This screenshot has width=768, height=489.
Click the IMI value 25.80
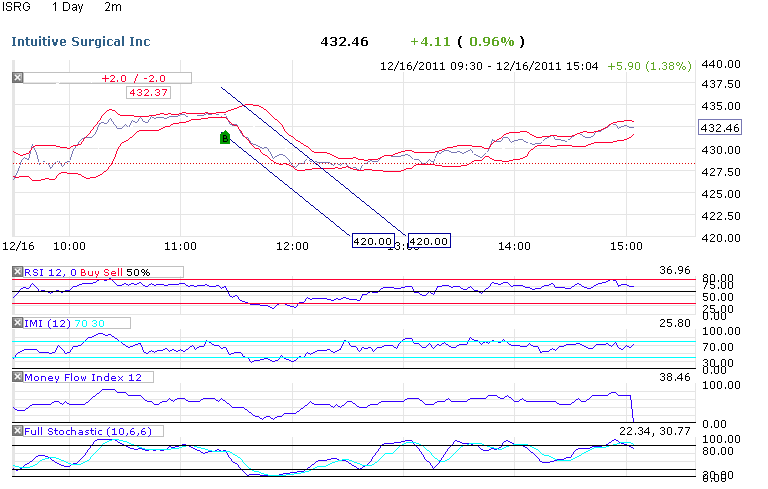click(674, 323)
